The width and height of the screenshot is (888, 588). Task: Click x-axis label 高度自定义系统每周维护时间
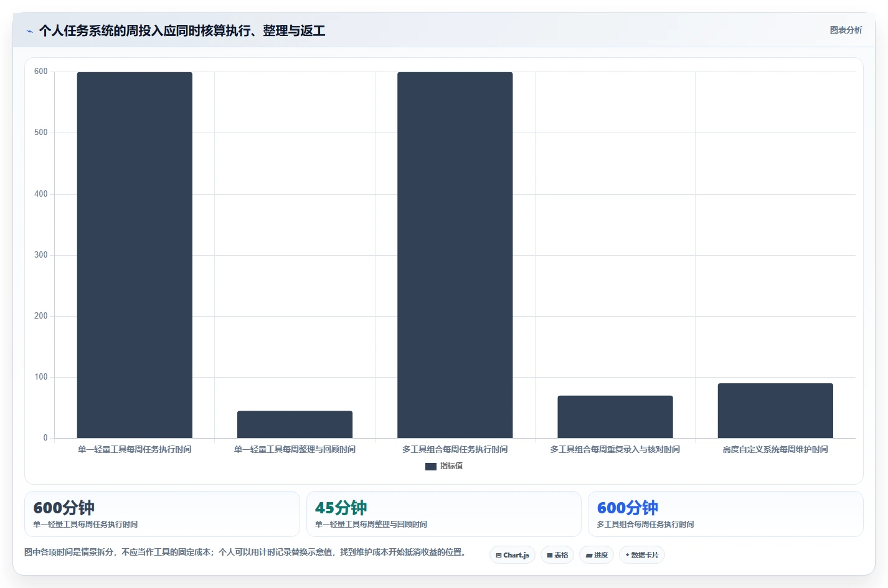point(775,449)
